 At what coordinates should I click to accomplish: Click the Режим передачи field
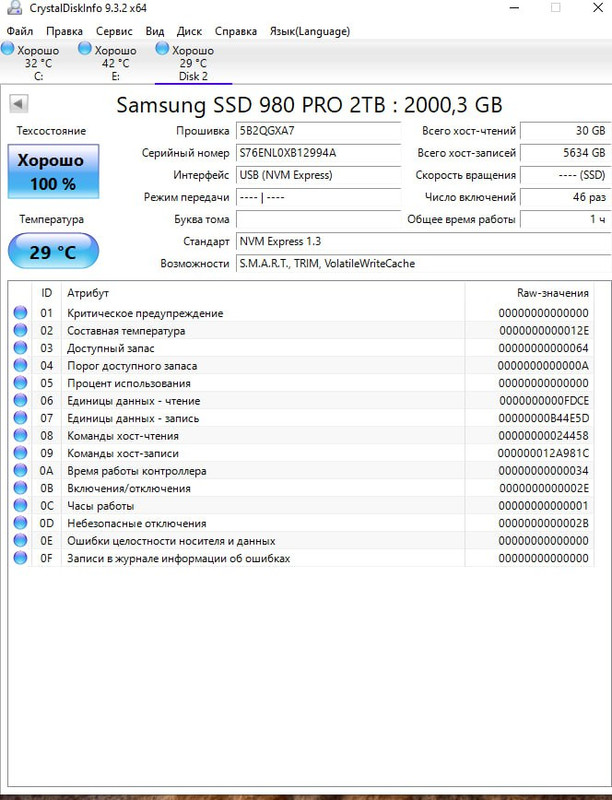click(319, 197)
